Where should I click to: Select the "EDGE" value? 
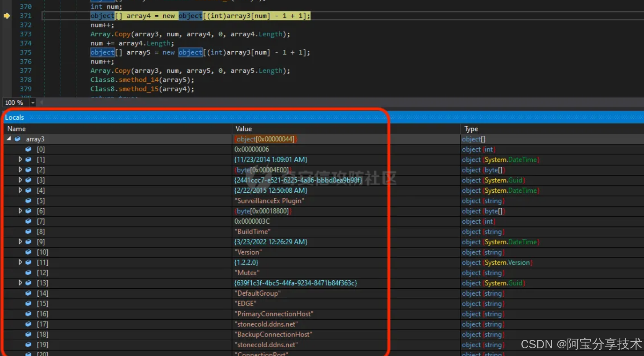pyautogui.click(x=245, y=304)
